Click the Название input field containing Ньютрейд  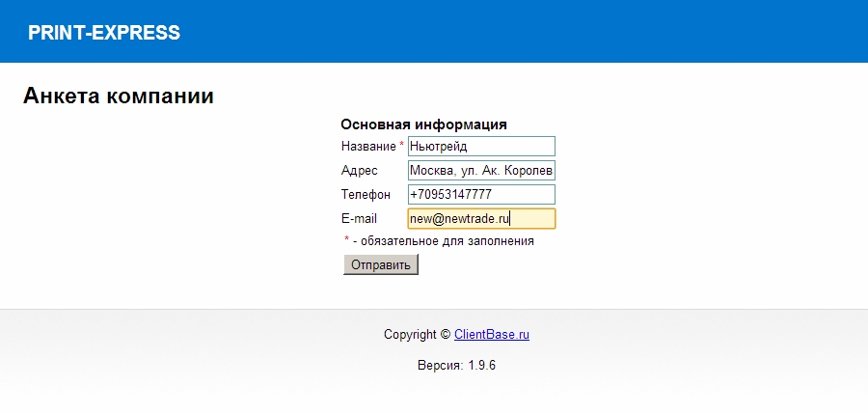tap(481, 146)
